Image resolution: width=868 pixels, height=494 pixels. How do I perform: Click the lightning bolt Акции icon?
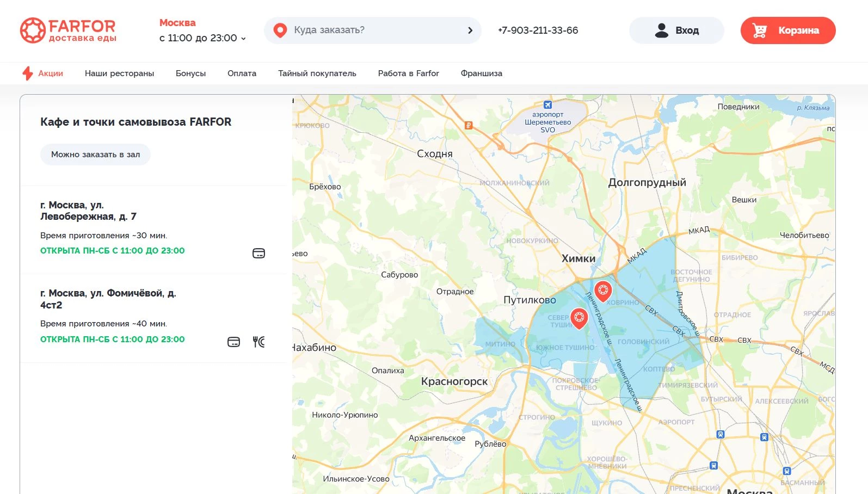28,73
